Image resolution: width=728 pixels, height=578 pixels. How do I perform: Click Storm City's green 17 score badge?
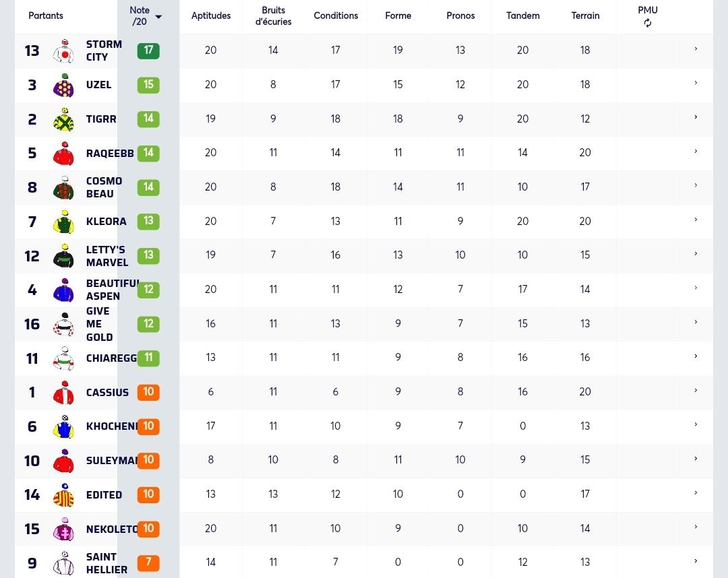(148, 51)
